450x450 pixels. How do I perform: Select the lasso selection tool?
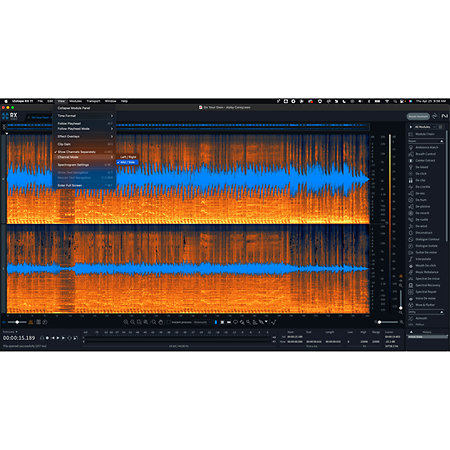235,322
